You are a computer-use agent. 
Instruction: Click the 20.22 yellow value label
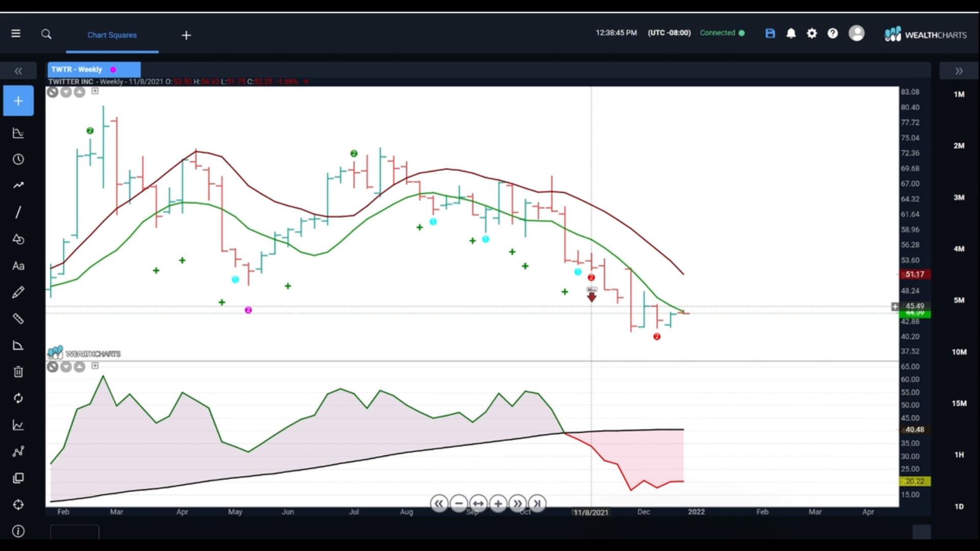915,482
